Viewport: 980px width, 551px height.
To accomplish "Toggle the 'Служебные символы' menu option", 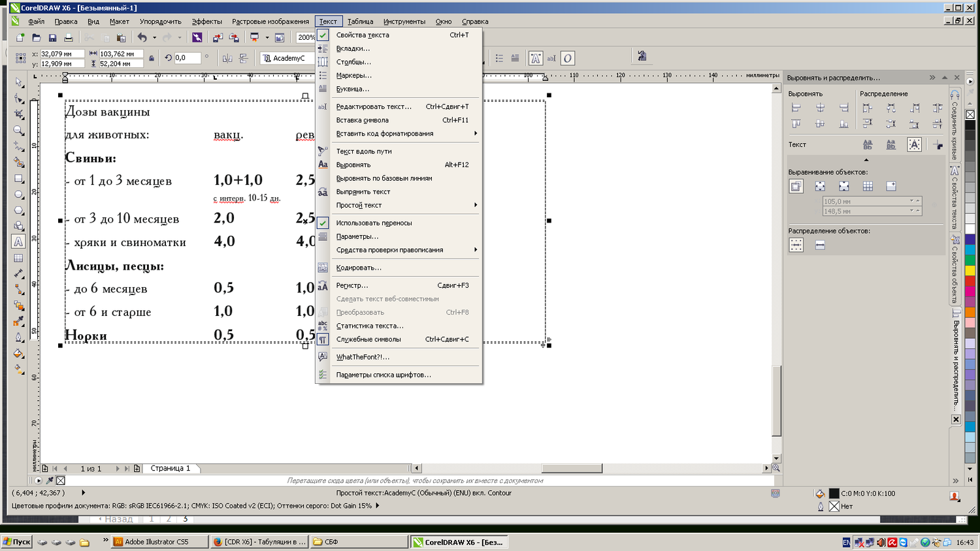I will coord(368,339).
